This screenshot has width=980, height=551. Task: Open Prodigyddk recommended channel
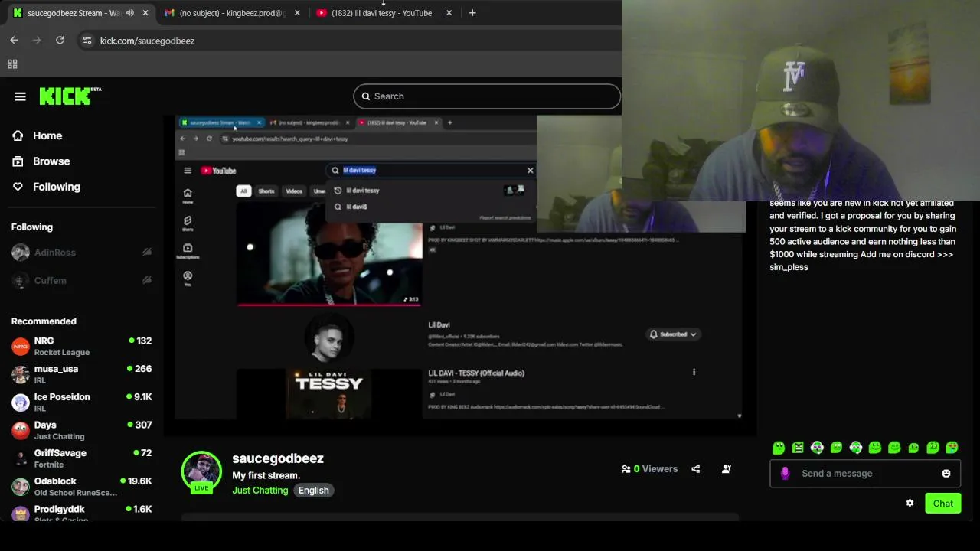[x=81, y=513]
